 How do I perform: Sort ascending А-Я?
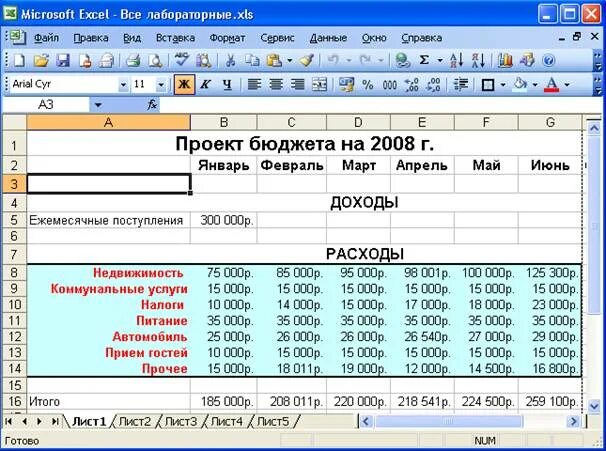[456, 61]
